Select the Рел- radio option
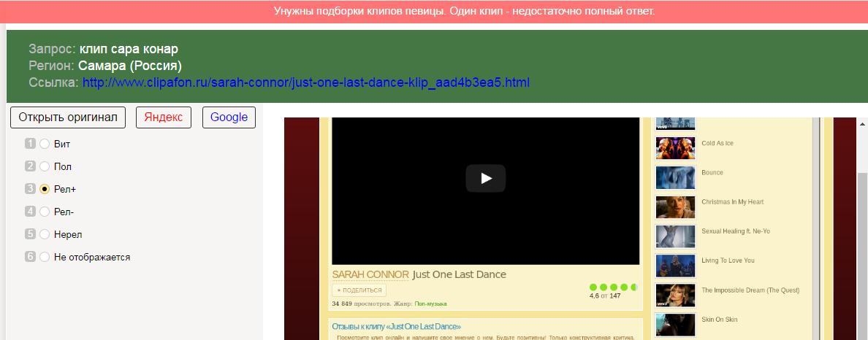868x340 pixels. click(x=45, y=211)
